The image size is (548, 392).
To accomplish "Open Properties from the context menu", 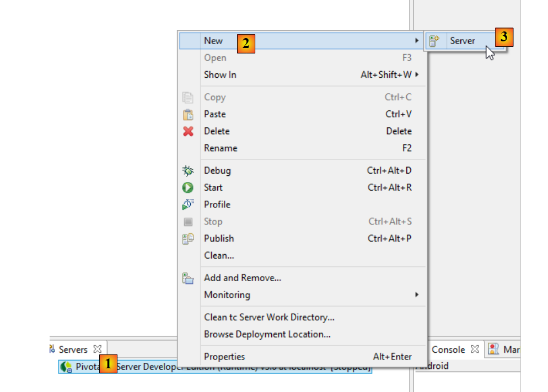I will point(224,357).
